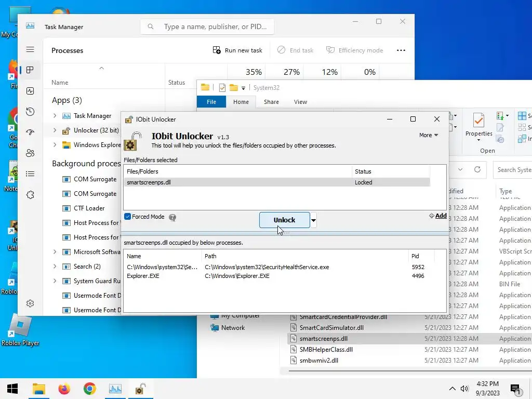Click the Unlock button
This screenshot has width=532, height=399.
click(284, 220)
